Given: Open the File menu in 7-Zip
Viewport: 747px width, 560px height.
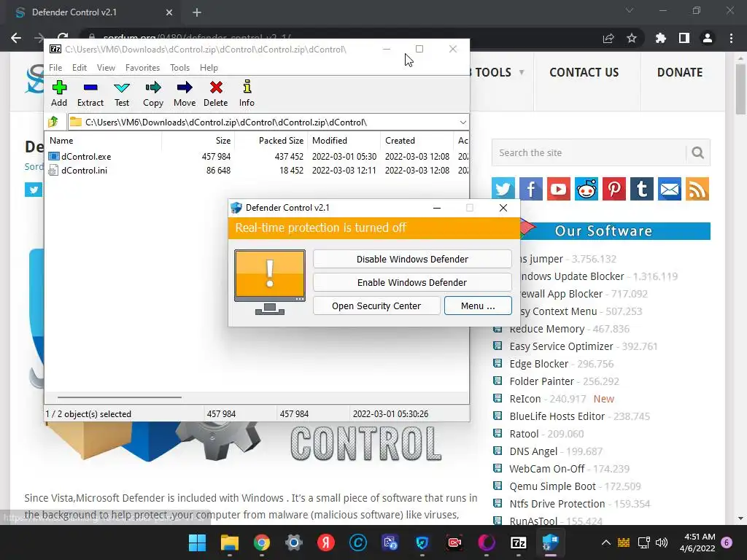Looking at the screenshot, I should pyautogui.click(x=55, y=68).
